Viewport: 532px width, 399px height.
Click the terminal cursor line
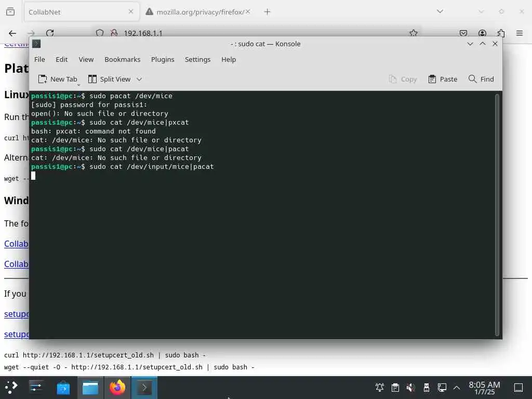33,176
